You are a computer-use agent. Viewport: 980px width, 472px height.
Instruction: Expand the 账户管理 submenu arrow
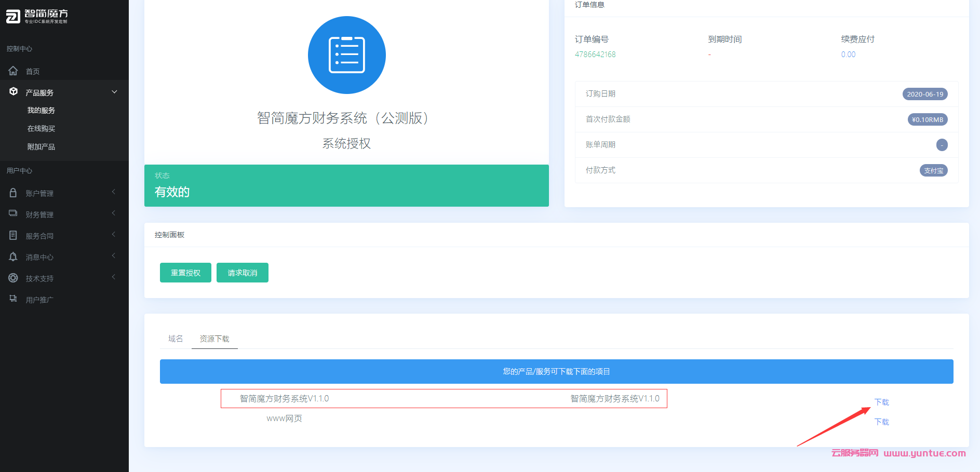[x=114, y=192]
